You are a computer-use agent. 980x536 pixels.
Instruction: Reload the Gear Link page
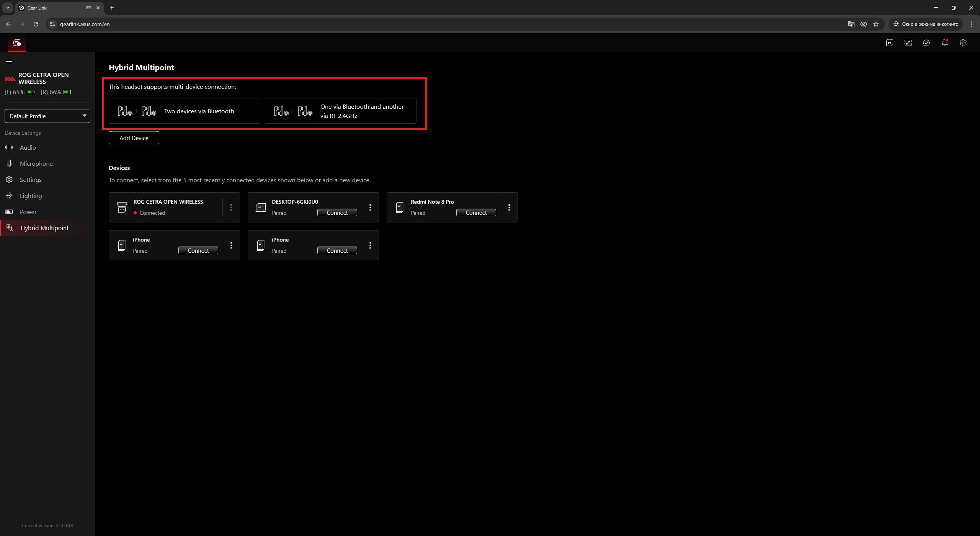pos(36,24)
